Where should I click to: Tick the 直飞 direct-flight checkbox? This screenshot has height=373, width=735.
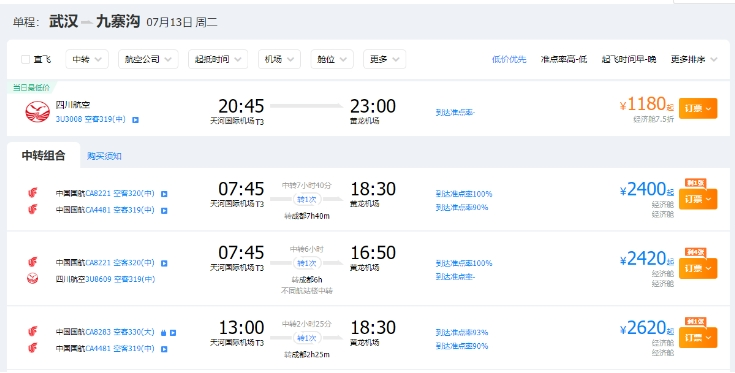[x=25, y=60]
